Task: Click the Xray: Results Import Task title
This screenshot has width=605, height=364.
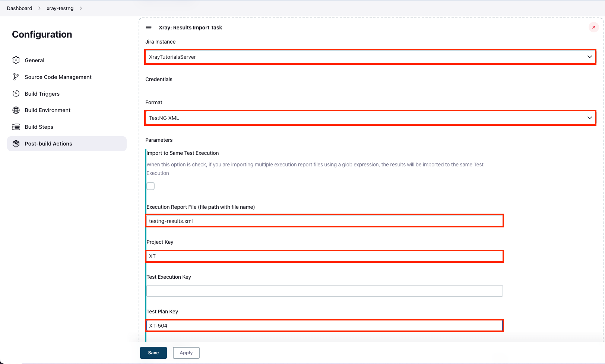Action: pos(190,28)
